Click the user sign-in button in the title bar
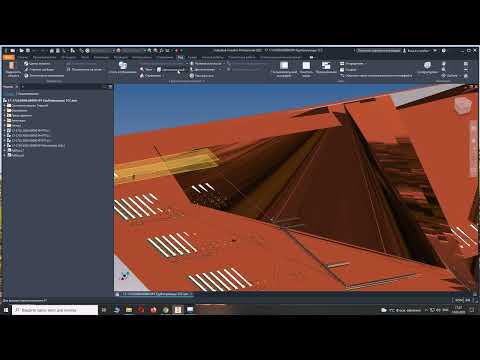 416,51
